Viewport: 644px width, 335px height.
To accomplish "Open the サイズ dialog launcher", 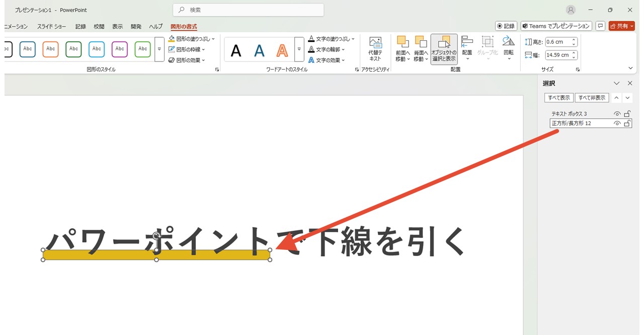I will point(578,70).
